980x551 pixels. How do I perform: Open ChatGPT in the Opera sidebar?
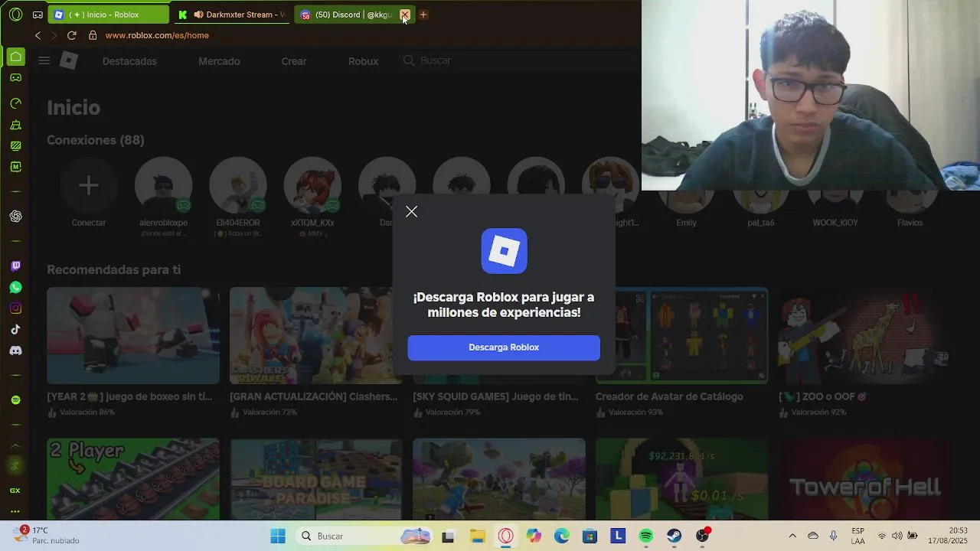coord(15,217)
